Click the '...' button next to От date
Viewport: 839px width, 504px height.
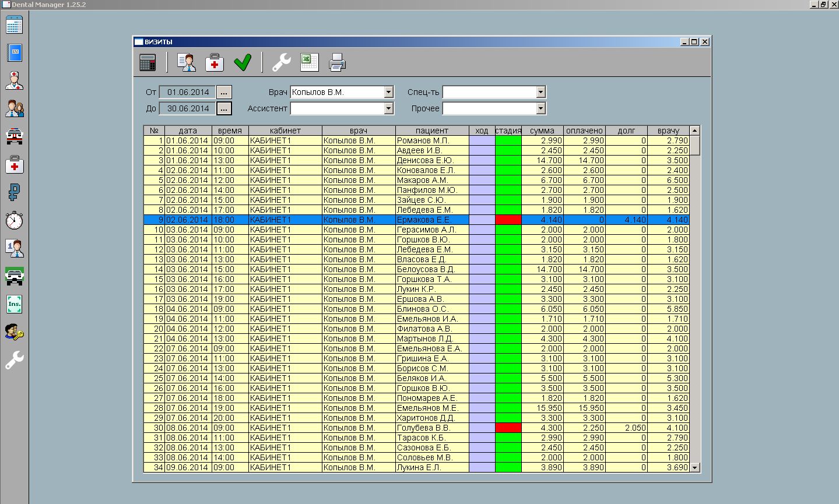[224, 92]
